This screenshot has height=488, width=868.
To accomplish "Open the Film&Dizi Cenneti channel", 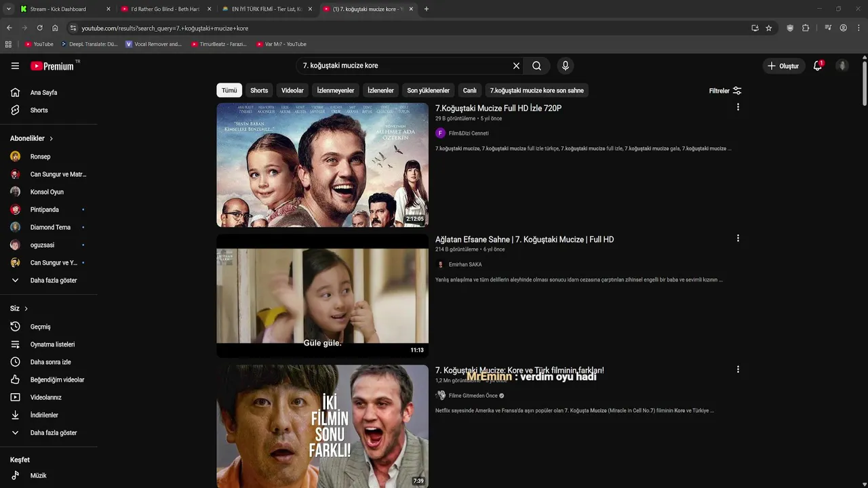I will coord(469,133).
